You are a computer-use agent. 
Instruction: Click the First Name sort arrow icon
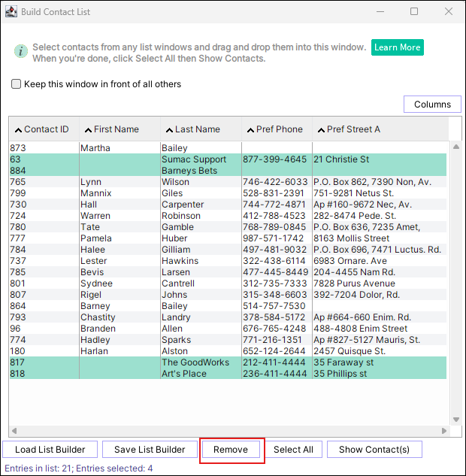pos(88,130)
